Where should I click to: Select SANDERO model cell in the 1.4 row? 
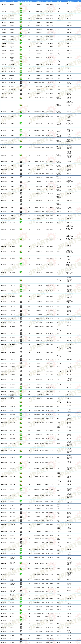click(12, 65)
